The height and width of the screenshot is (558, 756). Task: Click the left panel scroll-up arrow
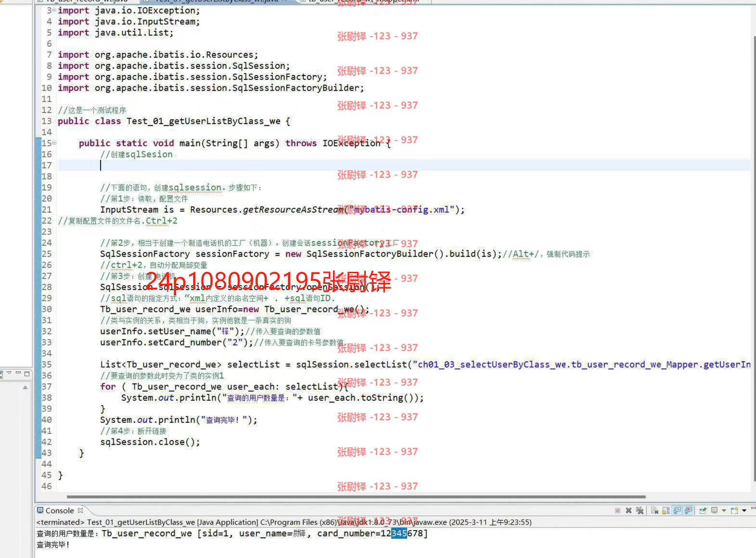[26, 387]
